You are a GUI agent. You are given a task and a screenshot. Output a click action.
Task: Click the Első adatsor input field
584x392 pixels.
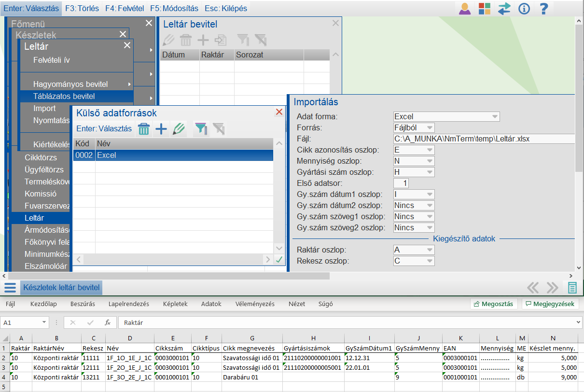click(x=401, y=183)
